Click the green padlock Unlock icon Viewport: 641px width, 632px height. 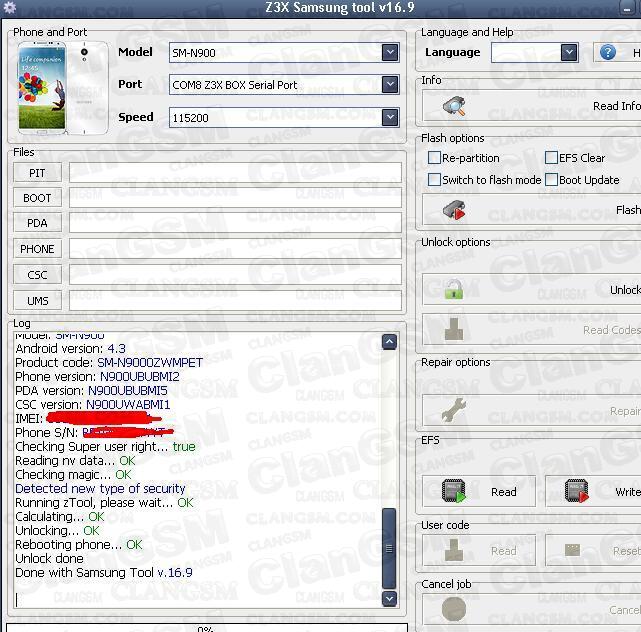click(x=454, y=289)
